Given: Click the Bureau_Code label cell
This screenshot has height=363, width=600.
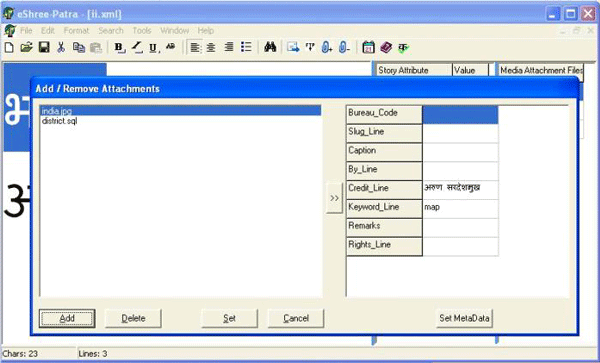Looking at the screenshot, I should [x=384, y=115].
